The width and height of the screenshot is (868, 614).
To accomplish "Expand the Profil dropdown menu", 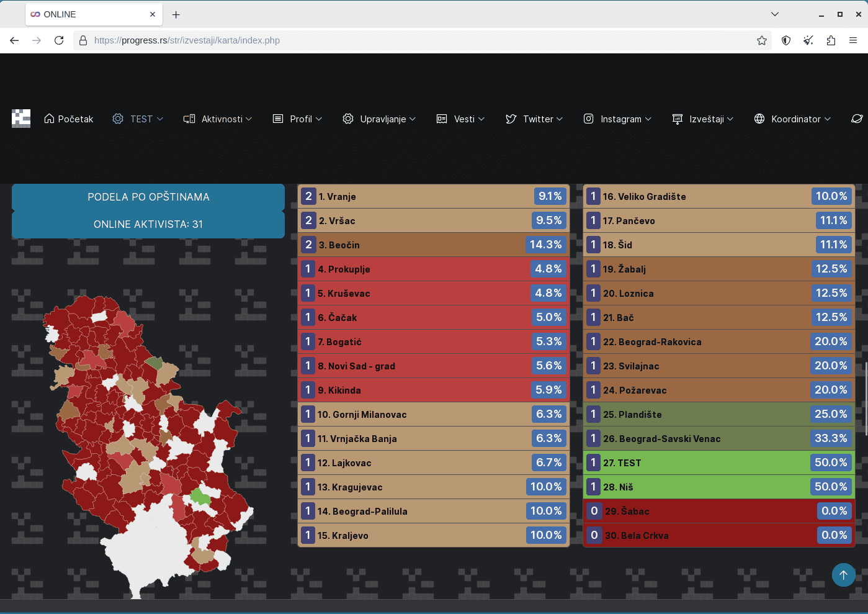I will click(x=298, y=119).
